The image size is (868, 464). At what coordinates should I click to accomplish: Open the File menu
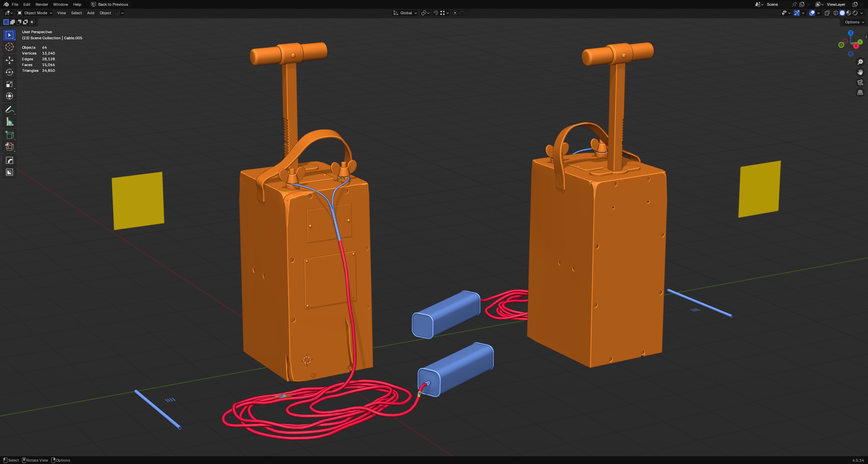(15, 4)
